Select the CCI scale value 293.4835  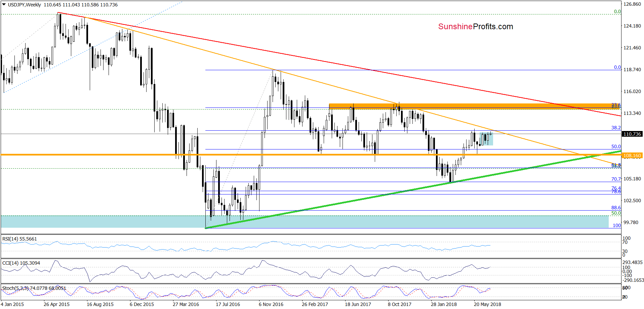tap(633, 262)
